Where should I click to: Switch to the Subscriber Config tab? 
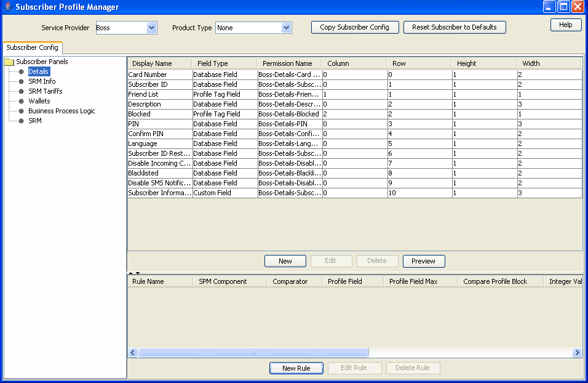(32, 47)
